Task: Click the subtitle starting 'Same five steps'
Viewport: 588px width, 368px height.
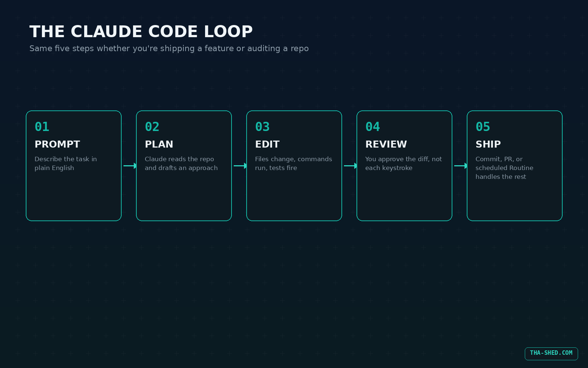Action: click(169, 49)
